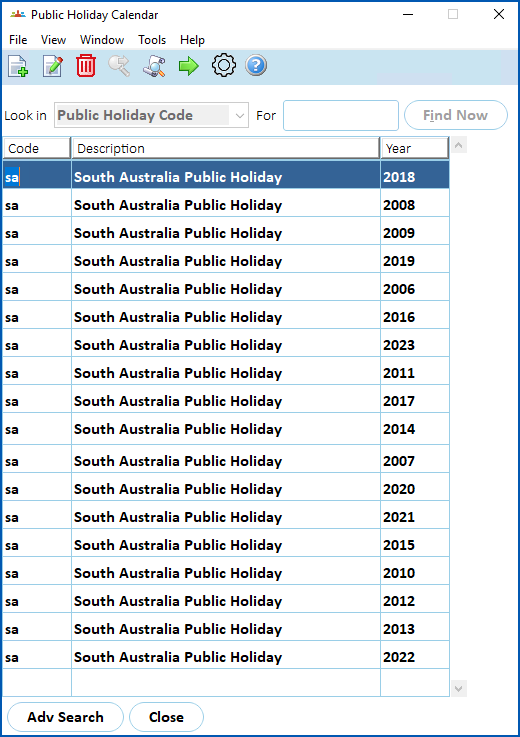This screenshot has height=737, width=520.
Task: Minimize the Public Holiday Calendar window
Action: tap(408, 14)
